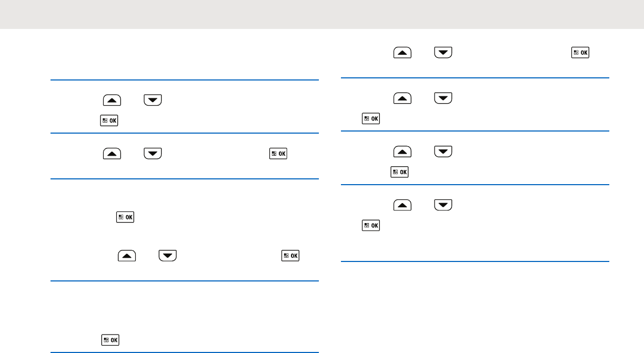Select the OK key under right column's third-step arrows
644x353 pixels.
coord(400,172)
